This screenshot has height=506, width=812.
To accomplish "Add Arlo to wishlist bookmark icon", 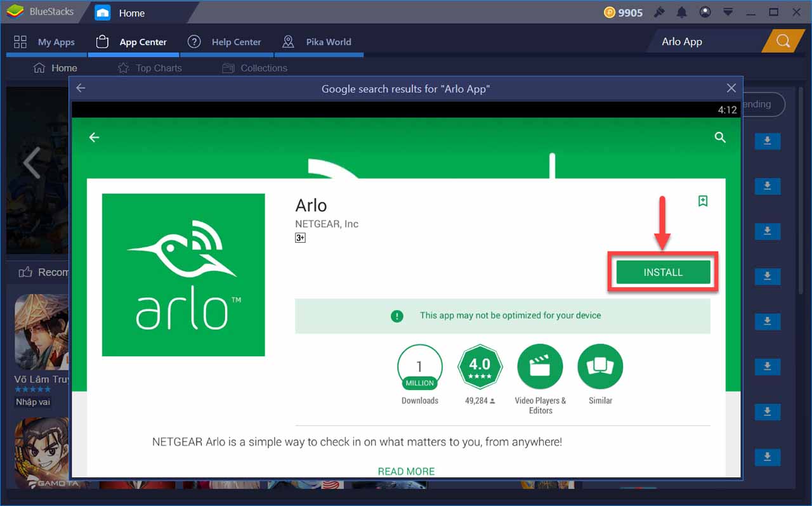I will (703, 201).
